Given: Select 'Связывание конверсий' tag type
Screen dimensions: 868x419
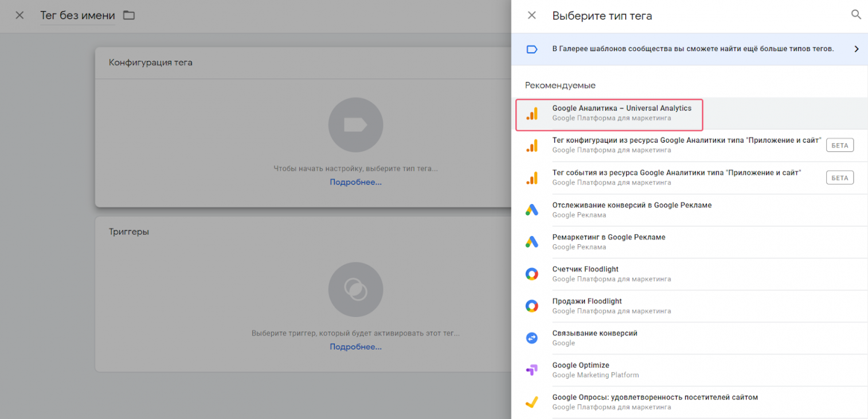Looking at the screenshot, I should [x=689, y=338].
